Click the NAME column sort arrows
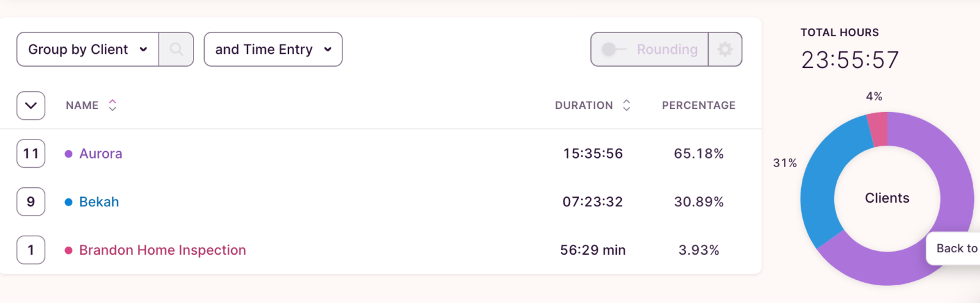The width and height of the screenshot is (980, 303). point(112,105)
